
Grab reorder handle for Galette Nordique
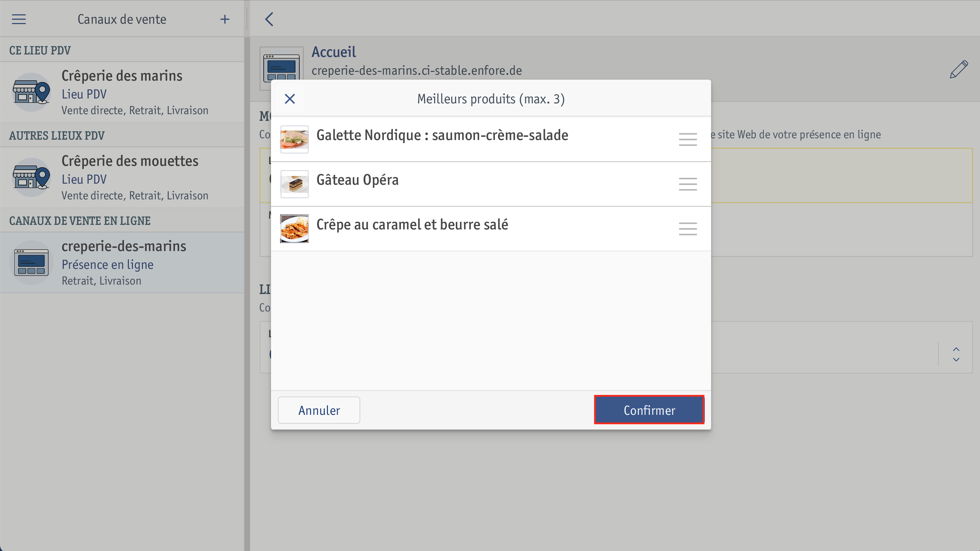(688, 140)
